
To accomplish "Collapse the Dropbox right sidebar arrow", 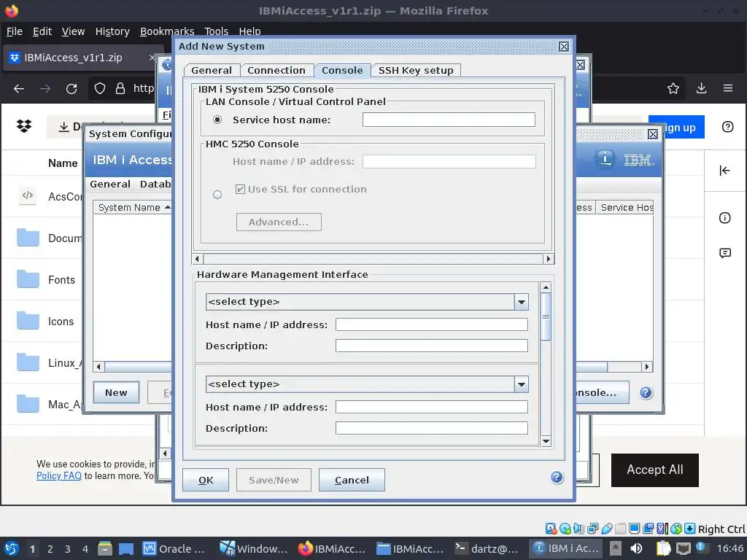I will [x=724, y=171].
